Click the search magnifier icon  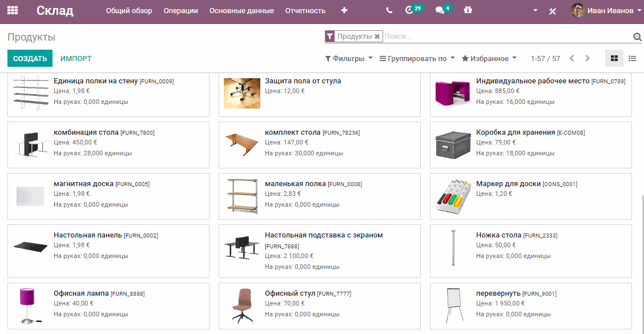pos(638,36)
